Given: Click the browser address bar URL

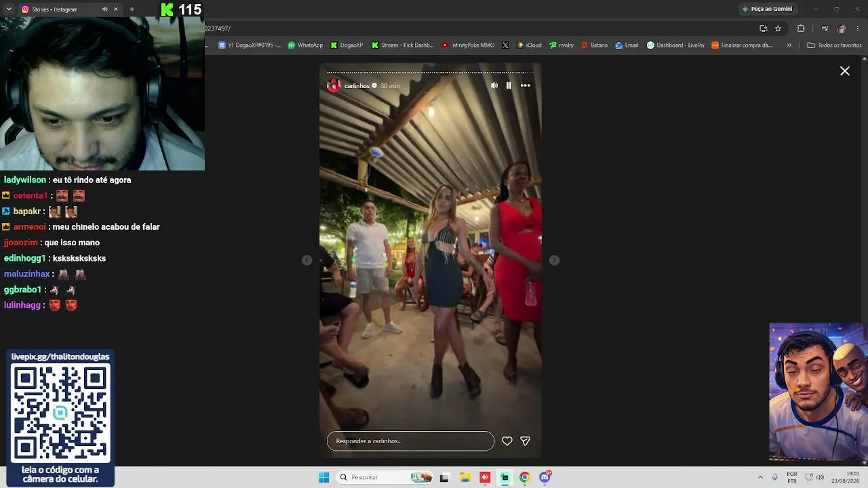Looking at the screenshot, I should (x=218, y=28).
